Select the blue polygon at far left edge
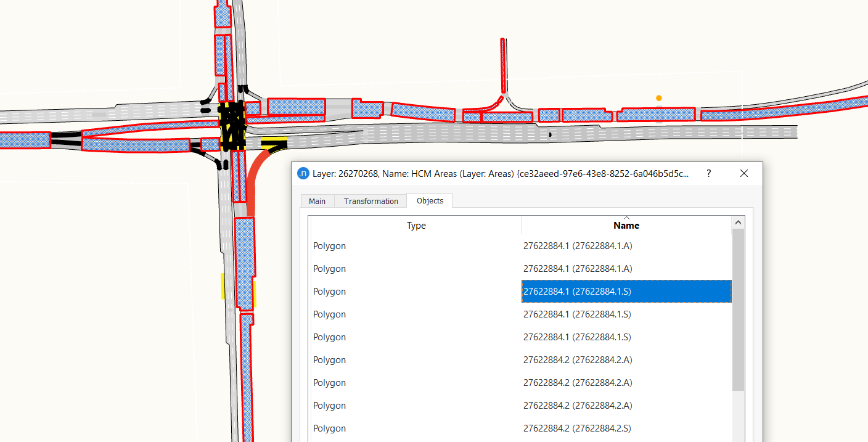Screen dimensions: 868x442 pos(25,140)
